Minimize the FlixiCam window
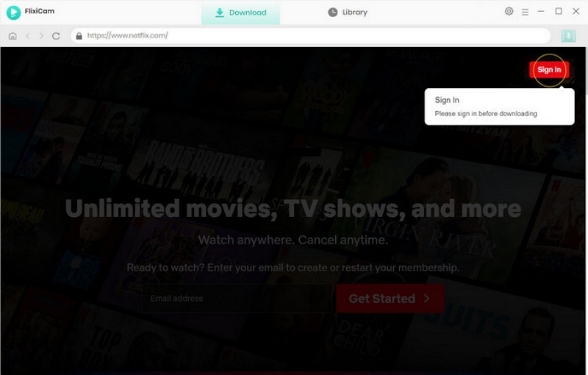Image resolution: width=588 pixels, height=375 pixels. (x=541, y=11)
